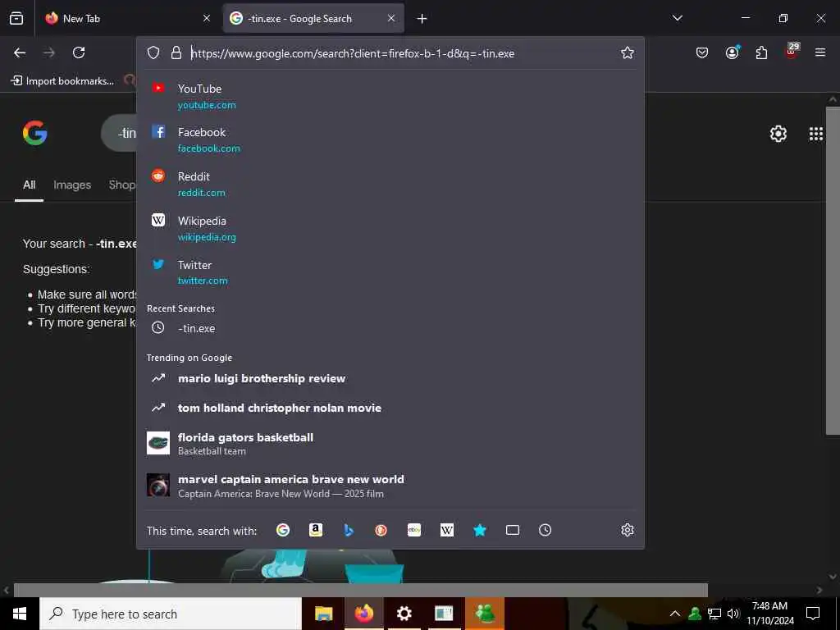Open the Windows Start menu
This screenshot has height=630, width=840.
tap(20, 614)
